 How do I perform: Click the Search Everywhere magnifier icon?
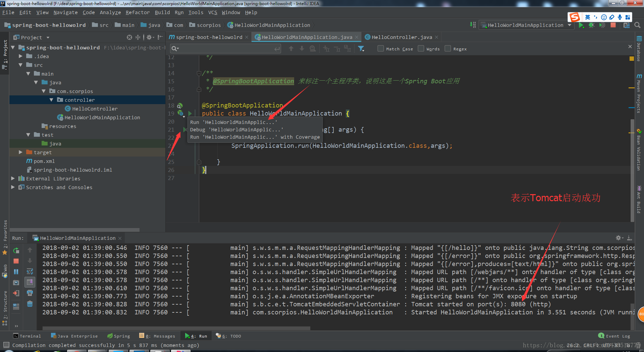coord(637,25)
